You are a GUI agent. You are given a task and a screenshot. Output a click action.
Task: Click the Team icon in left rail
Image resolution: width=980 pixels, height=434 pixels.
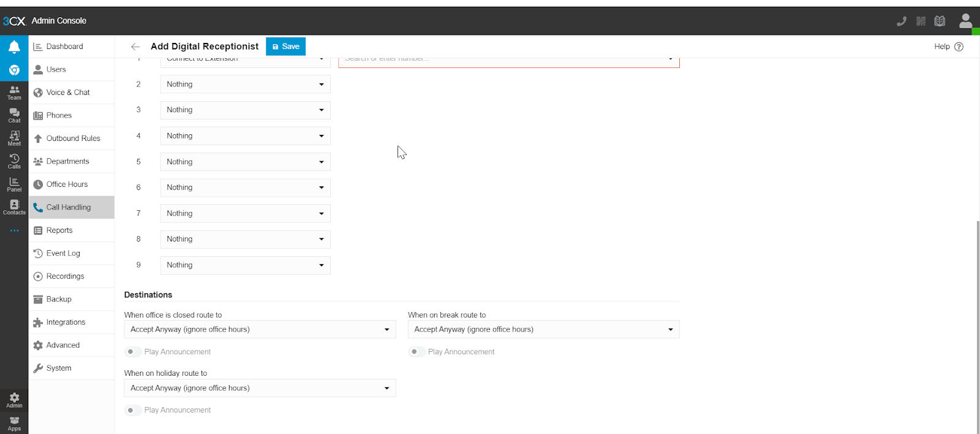coord(14,93)
